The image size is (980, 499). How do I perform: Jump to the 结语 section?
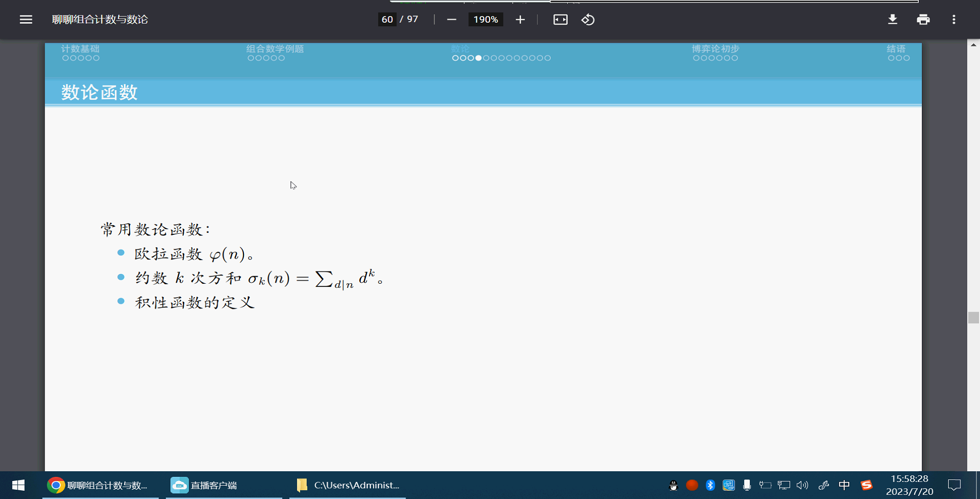pyautogui.click(x=896, y=49)
